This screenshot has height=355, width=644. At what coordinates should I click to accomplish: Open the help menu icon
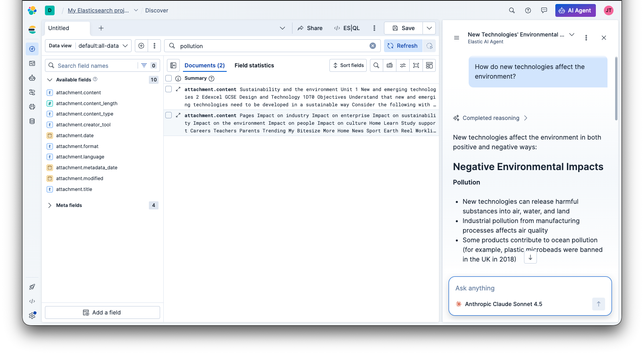click(x=528, y=10)
